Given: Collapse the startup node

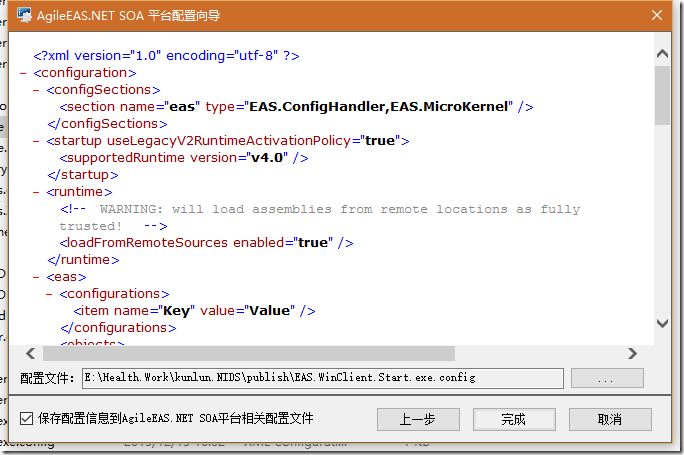Looking at the screenshot, I should [36, 141].
